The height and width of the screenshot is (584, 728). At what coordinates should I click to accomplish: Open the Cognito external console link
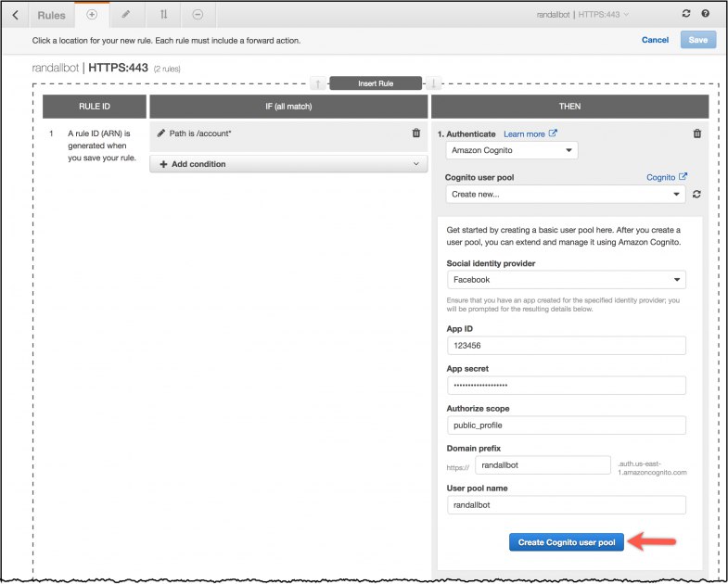tap(666, 177)
